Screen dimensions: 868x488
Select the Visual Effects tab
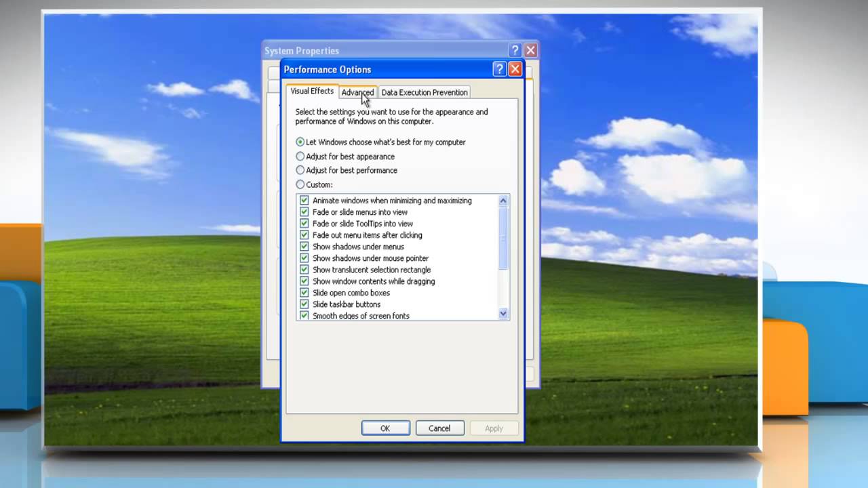(312, 91)
